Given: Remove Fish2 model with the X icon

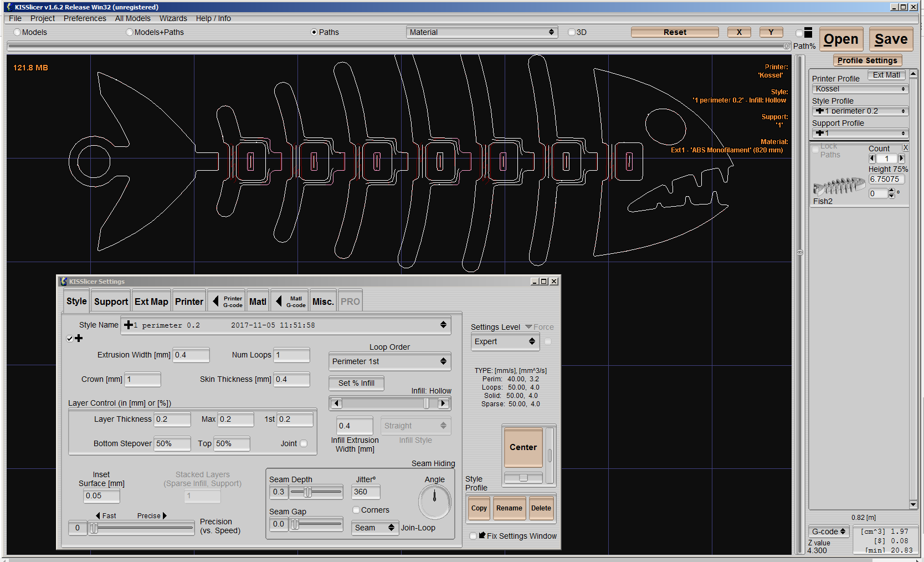Looking at the screenshot, I should coord(905,148).
